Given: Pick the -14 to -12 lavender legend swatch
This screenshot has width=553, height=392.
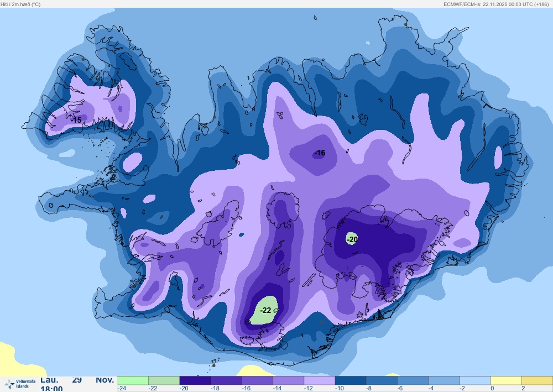Looking at the screenshot, I should [x=289, y=380].
